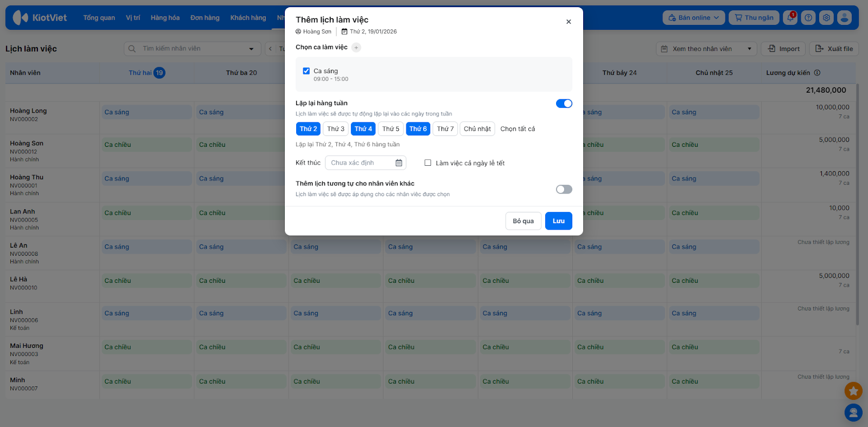
Task: Close the Thêm lịch làm việc dialog
Action: pyautogui.click(x=569, y=22)
